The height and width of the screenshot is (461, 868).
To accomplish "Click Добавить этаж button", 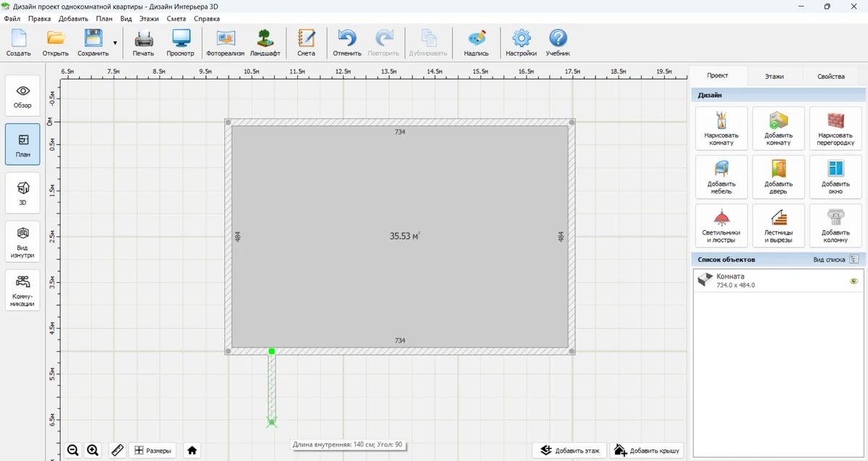I will tap(569, 450).
